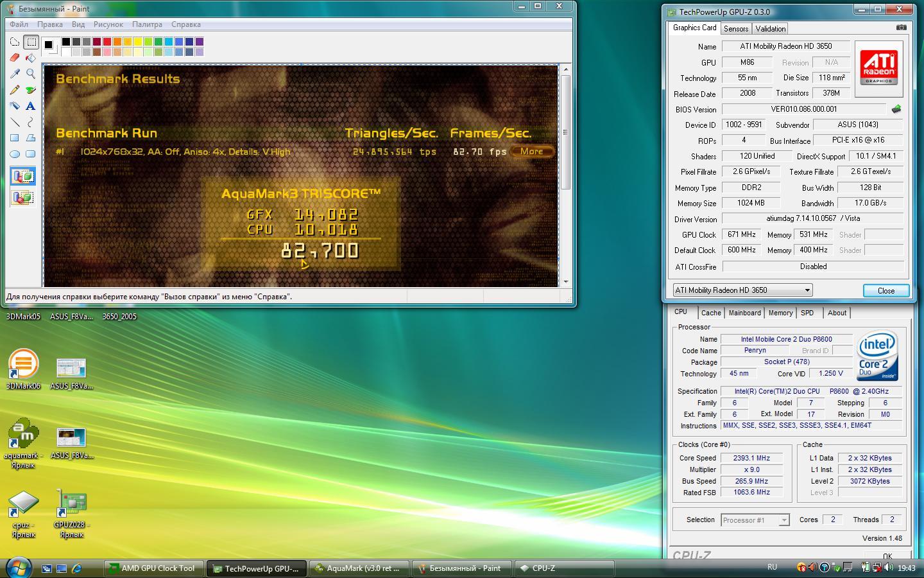This screenshot has height=578, width=924.
Task: Switch to the Sensors tab in GPU-Z
Action: pos(736,29)
